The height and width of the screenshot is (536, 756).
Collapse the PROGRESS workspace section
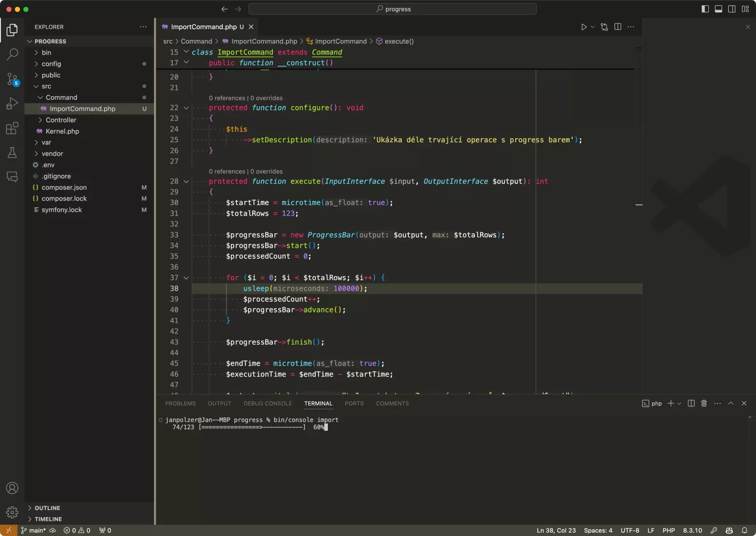[x=90, y=41]
